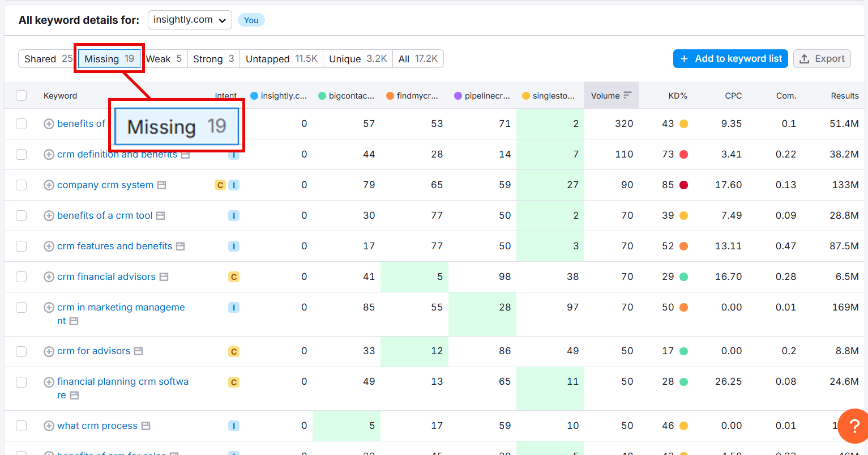
Task: Check the box for what crm process
Action: [x=22, y=426]
